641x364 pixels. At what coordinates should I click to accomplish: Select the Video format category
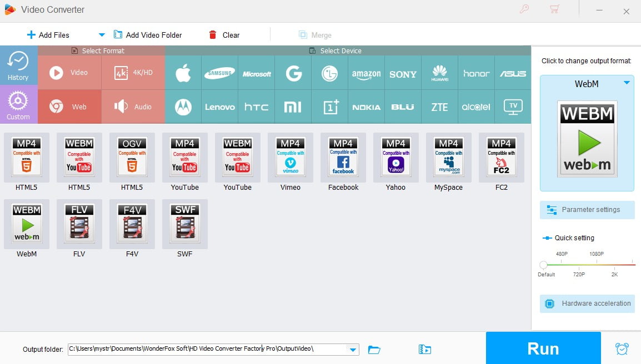click(x=69, y=72)
